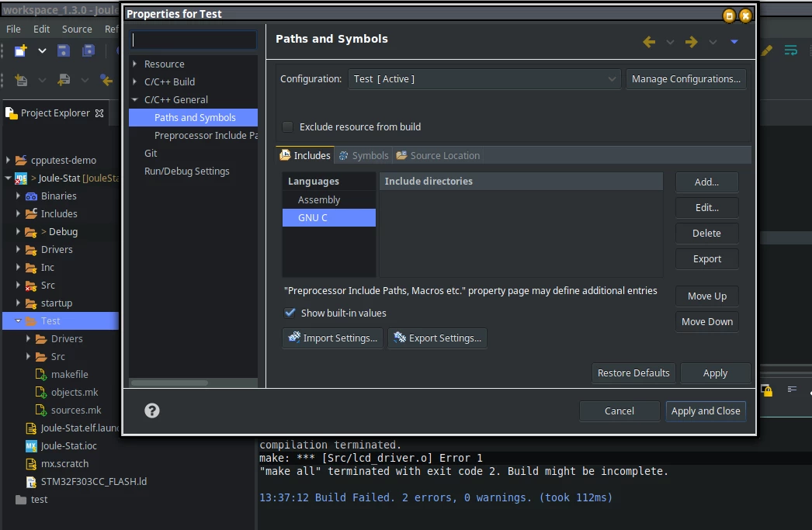The image size is (812, 530).
Task: Open the blue view menu triangle
Action: (734, 42)
